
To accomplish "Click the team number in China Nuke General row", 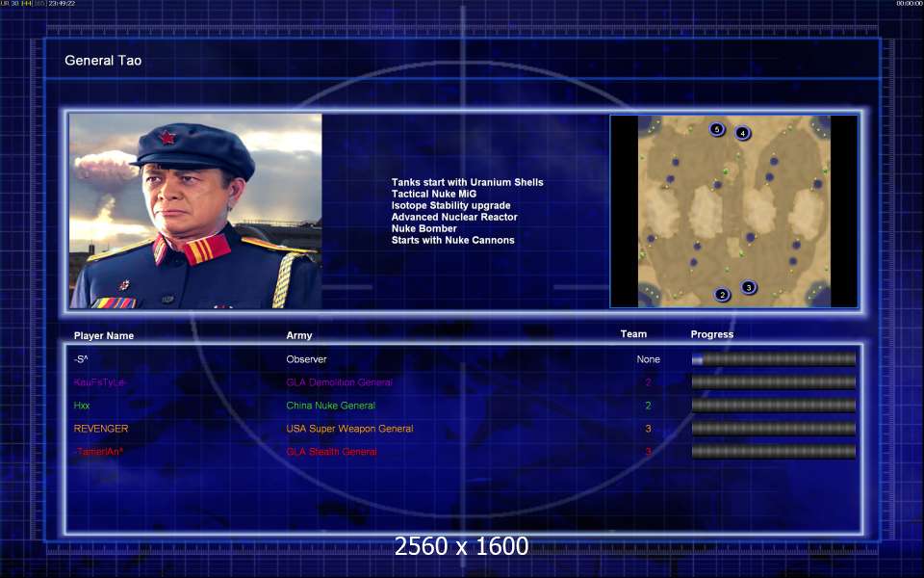I will coord(648,406).
